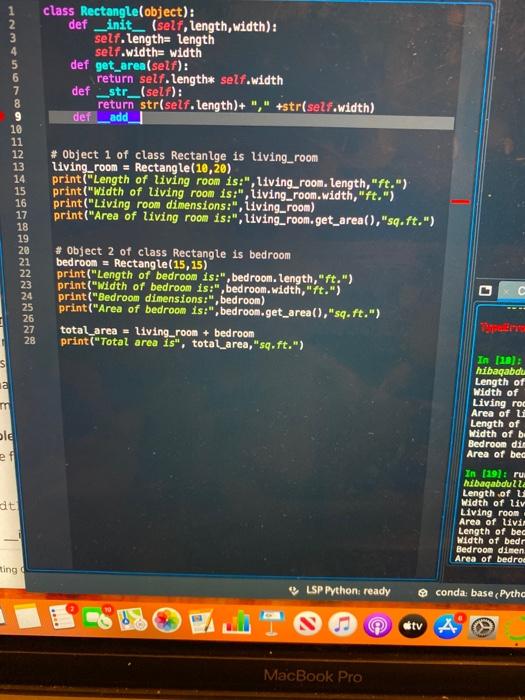Click the red breakpoint marker on line 9
525x700 pixels.
click(x=2, y=117)
